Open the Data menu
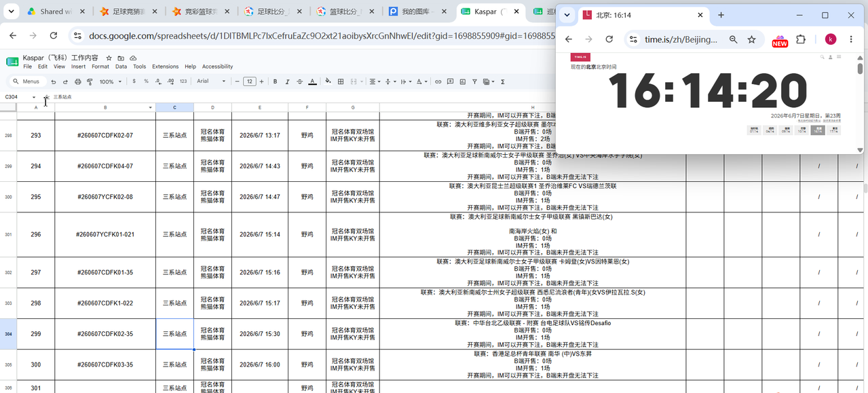This screenshot has height=393, width=868. tap(121, 67)
